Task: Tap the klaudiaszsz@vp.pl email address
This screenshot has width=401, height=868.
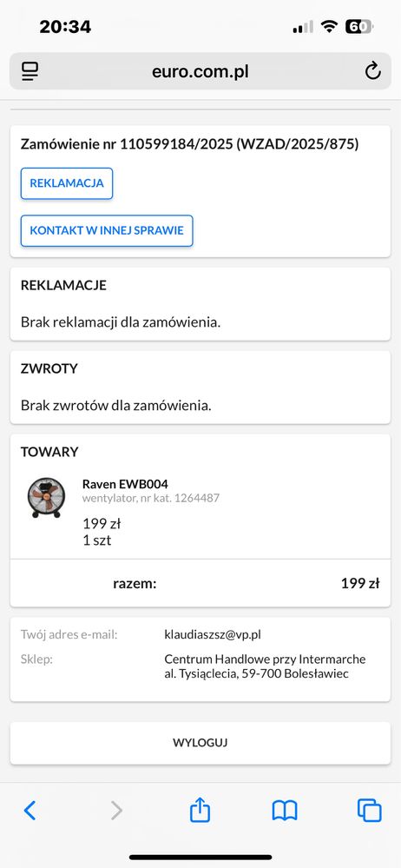Action: pos(213,634)
